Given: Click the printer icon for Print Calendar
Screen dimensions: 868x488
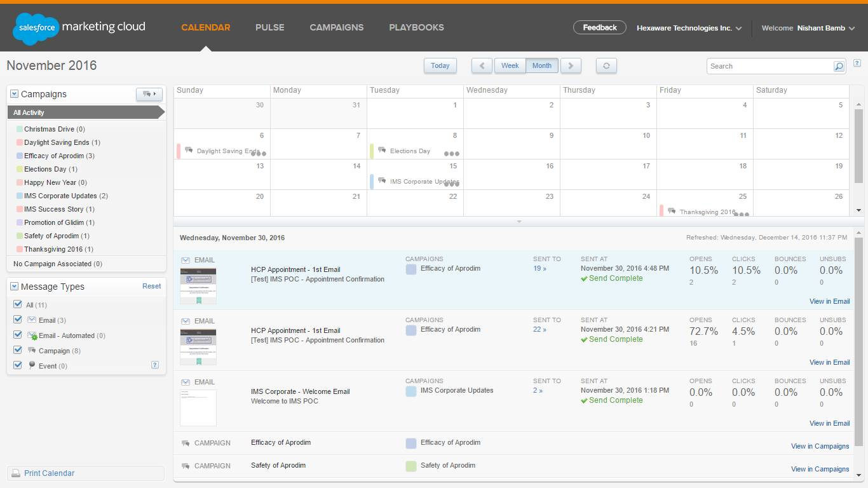Looking at the screenshot, I should point(16,473).
